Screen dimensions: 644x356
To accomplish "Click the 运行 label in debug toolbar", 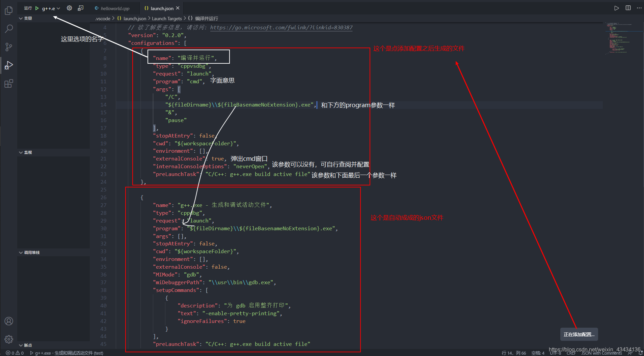I will tap(28, 8).
